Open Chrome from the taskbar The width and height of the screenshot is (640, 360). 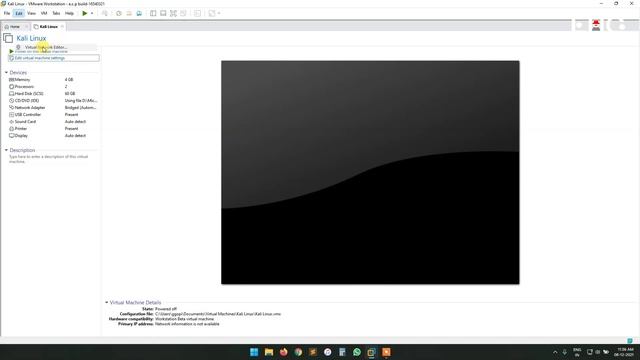pyautogui.click(x=298, y=352)
